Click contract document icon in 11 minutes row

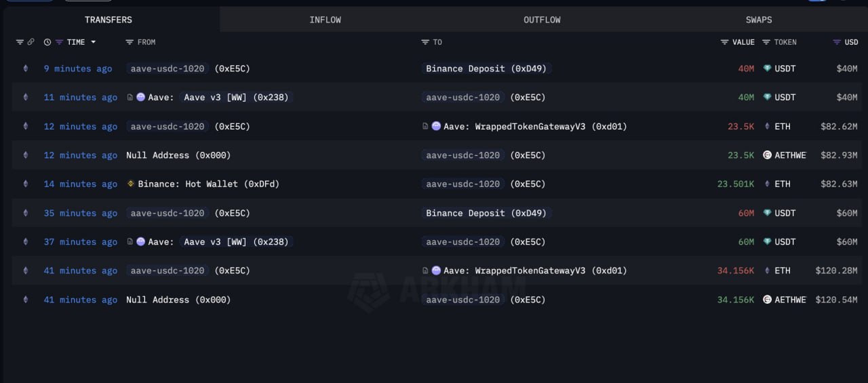point(130,98)
